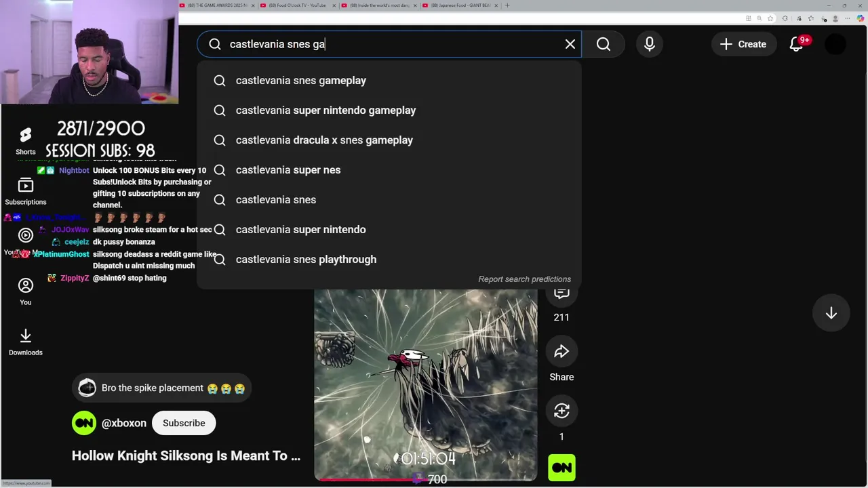This screenshot has height=488, width=868.
Task: Clear the search box with the X icon
Action: coord(570,44)
